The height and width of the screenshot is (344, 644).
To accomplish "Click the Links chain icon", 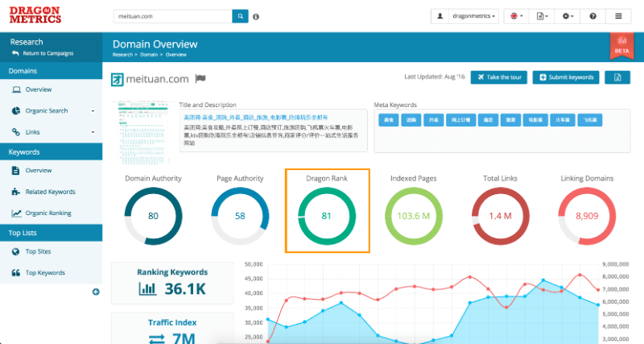I will click(15, 132).
